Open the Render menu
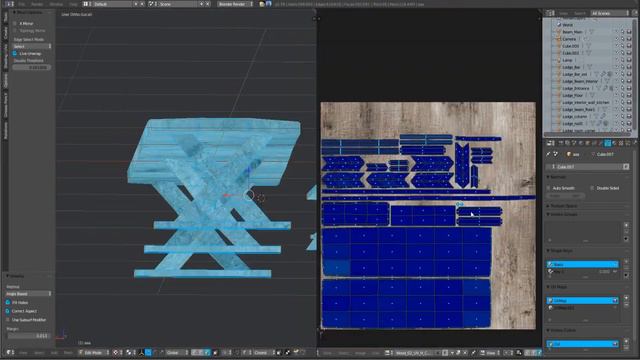Viewport: 640px width, 360px height. (37, 4)
